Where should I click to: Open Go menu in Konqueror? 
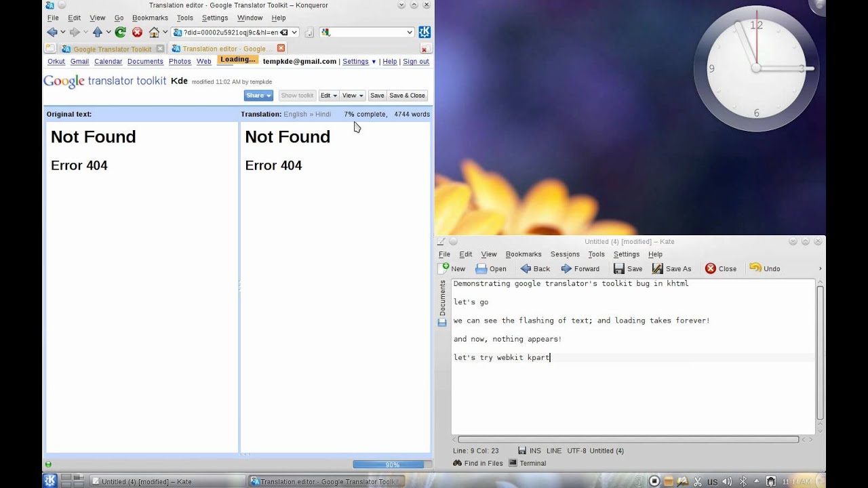pyautogui.click(x=119, y=18)
